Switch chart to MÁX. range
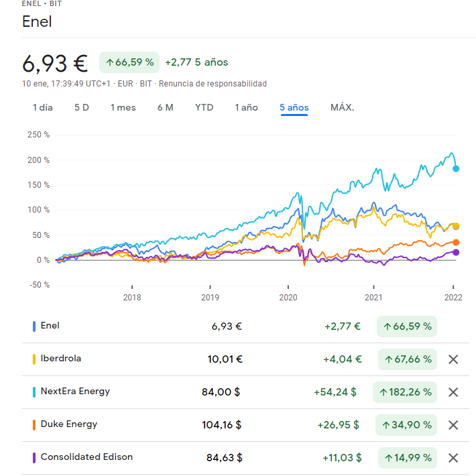The width and height of the screenshot is (476, 476). click(342, 107)
